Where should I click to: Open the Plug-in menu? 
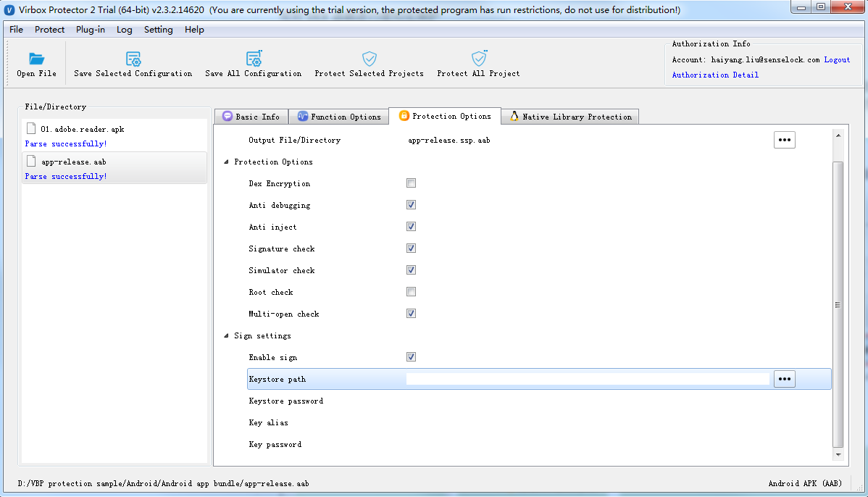point(91,29)
